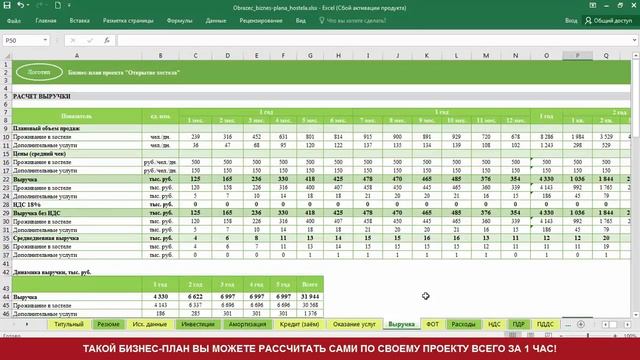Image resolution: width=640 pixels, height=360 pixels.
Task: Switch to the ФОТ sheet tab
Action: click(432, 324)
